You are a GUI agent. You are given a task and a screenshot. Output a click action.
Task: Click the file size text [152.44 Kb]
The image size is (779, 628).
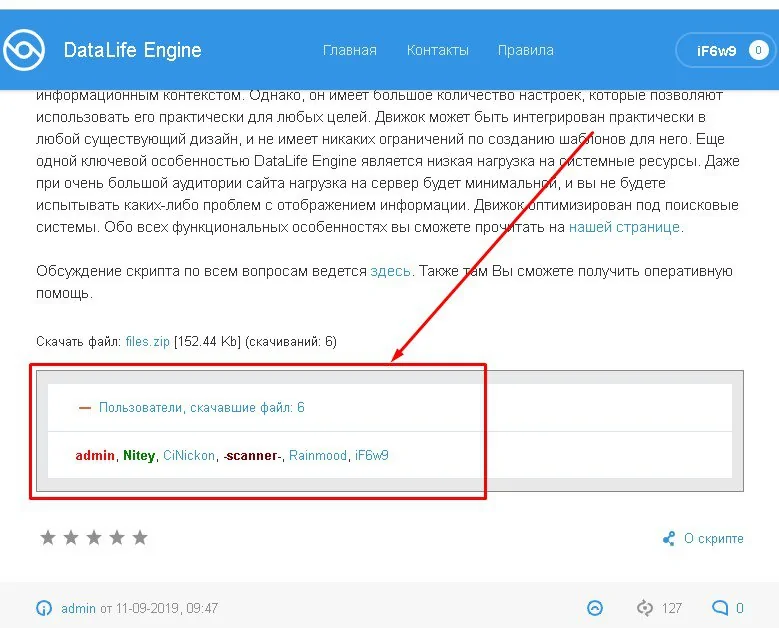(x=207, y=342)
